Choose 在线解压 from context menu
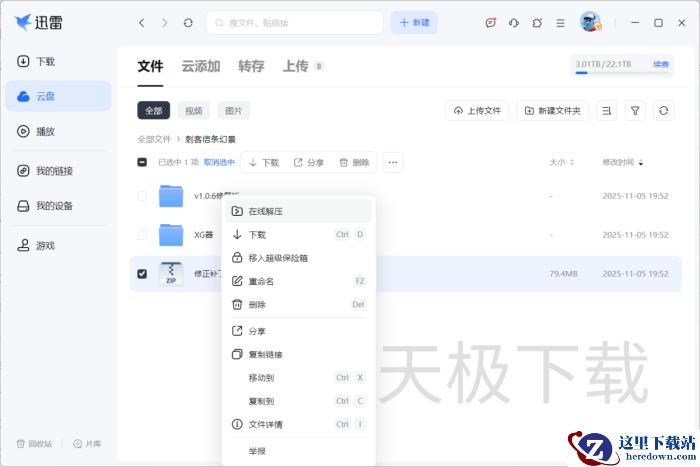This screenshot has width=700, height=467. click(299, 211)
